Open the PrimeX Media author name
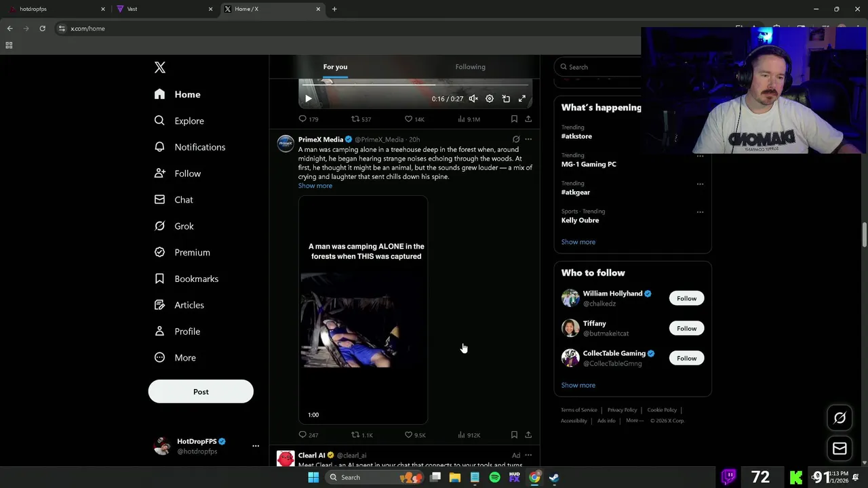868x488 pixels. [321, 140]
